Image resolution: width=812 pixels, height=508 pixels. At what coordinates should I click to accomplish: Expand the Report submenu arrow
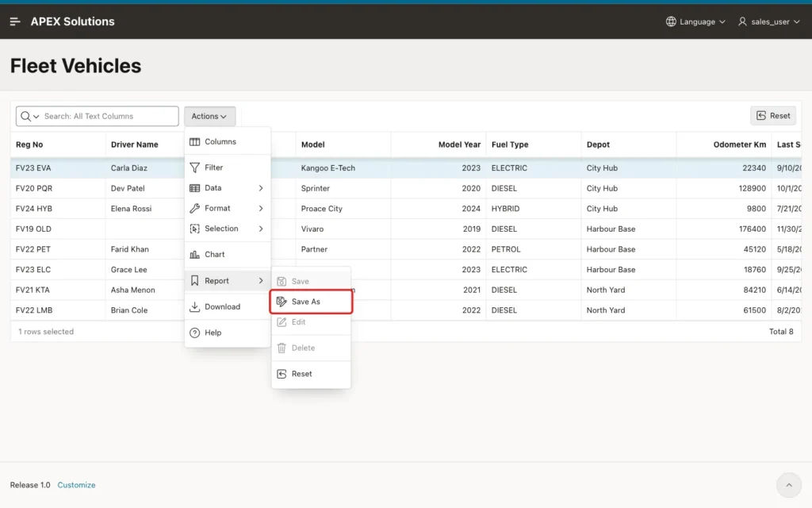click(x=261, y=280)
